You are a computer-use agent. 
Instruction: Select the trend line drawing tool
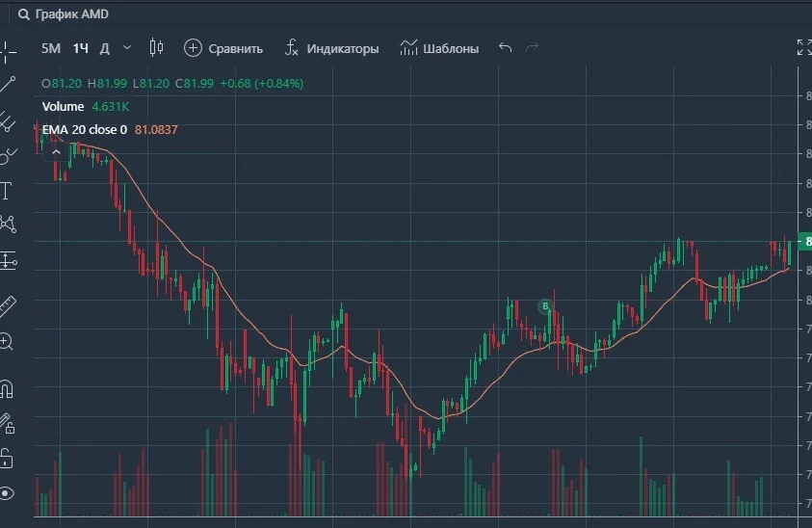tap(8, 85)
